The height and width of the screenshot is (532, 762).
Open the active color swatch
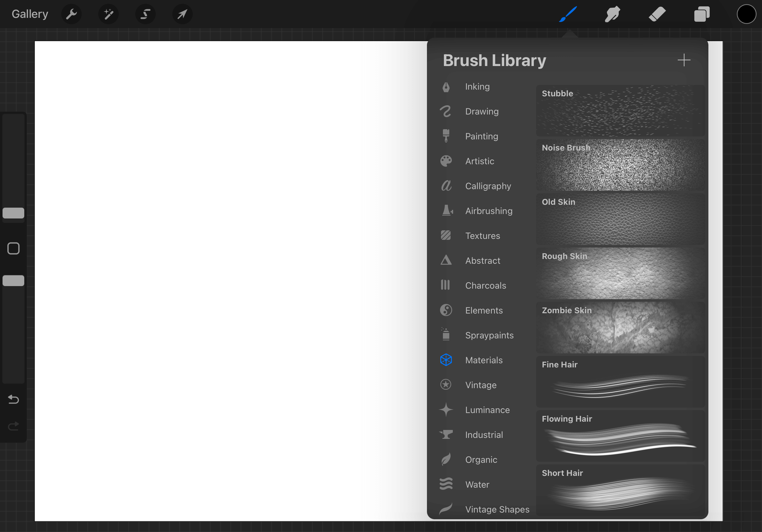(x=746, y=14)
